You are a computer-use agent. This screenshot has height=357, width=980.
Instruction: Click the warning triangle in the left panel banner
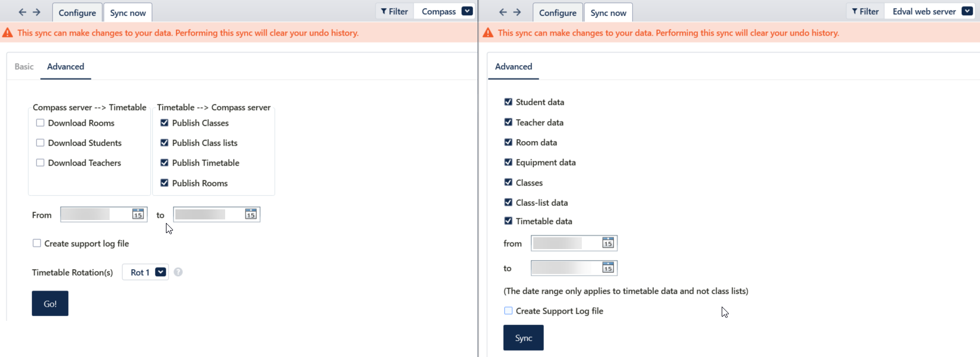(x=8, y=33)
